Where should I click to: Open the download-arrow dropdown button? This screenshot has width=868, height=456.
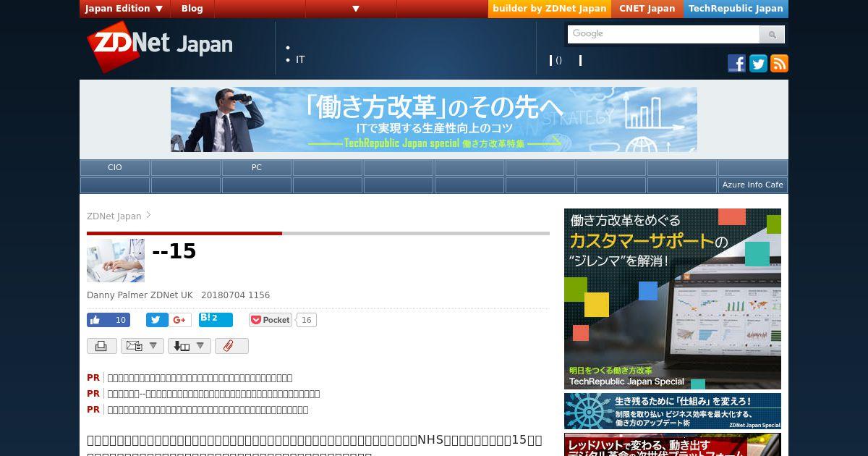(x=190, y=346)
